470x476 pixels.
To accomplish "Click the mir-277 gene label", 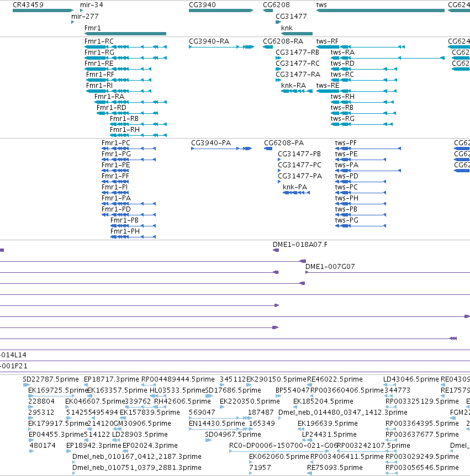I will coord(85,17).
